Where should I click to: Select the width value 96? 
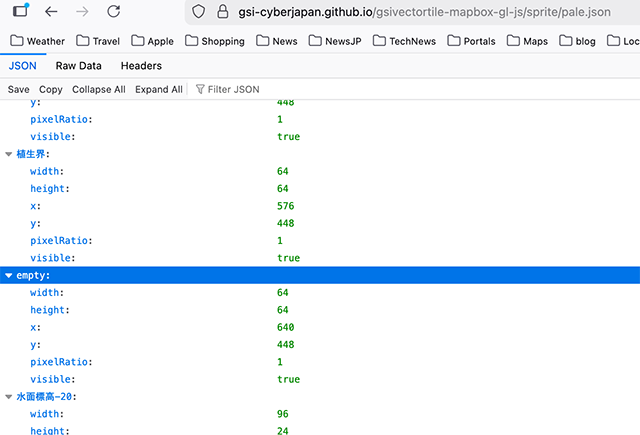(282, 414)
